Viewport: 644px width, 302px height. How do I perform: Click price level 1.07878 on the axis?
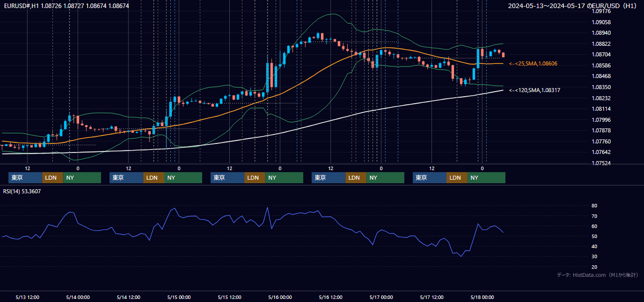point(601,130)
